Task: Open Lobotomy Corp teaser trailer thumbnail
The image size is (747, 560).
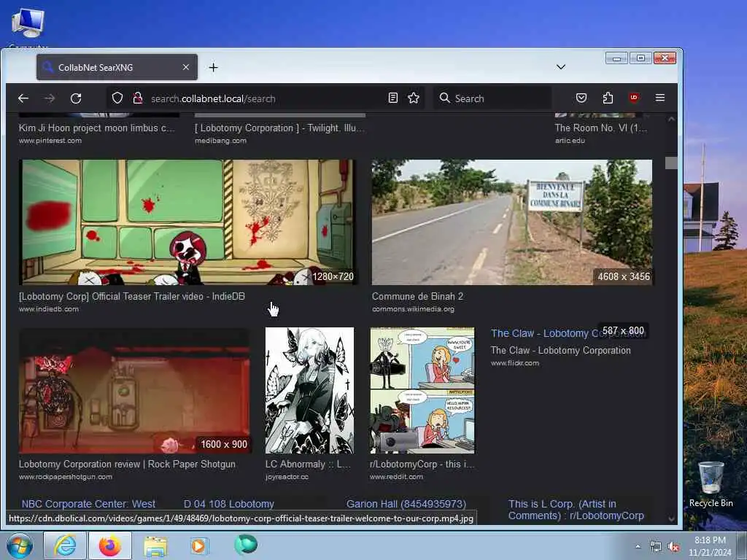Action: (x=187, y=222)
